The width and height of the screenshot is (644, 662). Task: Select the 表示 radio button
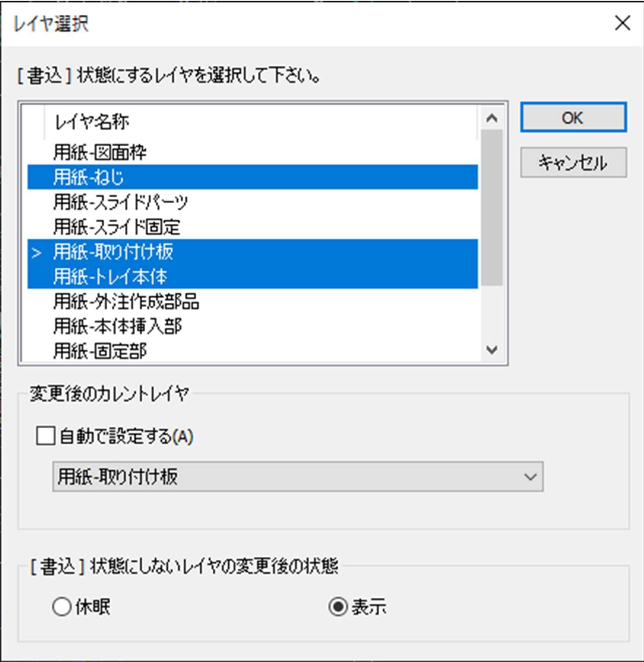(x=338, y=607)
